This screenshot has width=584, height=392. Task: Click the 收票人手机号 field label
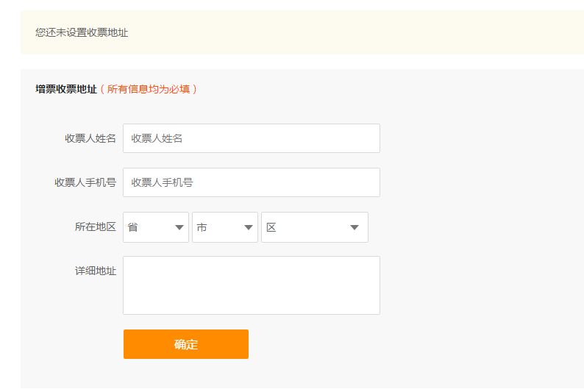pyautogui.click(x=85, y=182)
